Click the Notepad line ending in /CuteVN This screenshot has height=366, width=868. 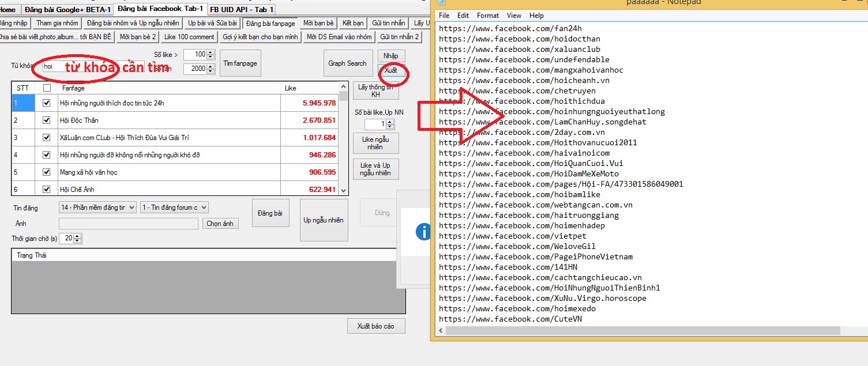pyautogui.click(x=510, y=319)
